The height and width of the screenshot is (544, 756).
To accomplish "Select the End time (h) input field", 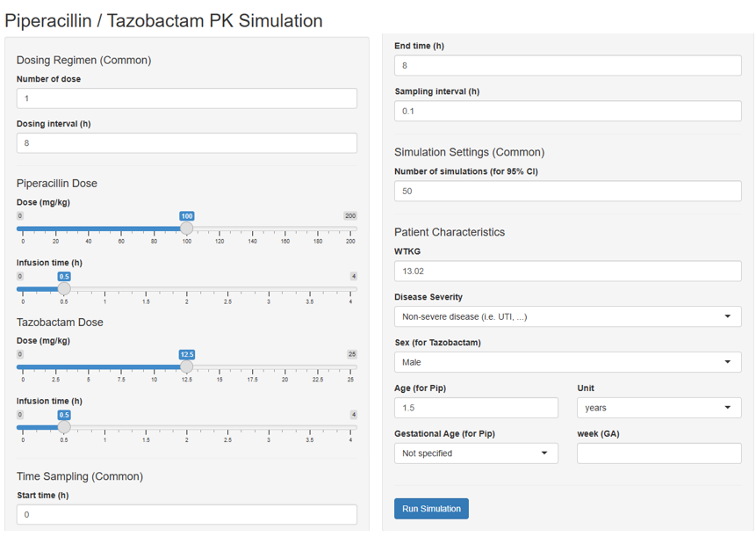I will click(x=567, y=66).
